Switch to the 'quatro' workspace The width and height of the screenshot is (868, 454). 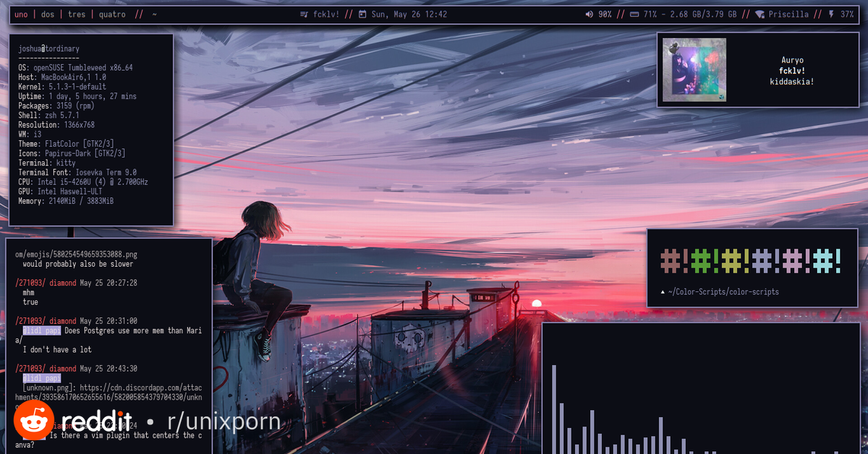(x=111, y=14)
